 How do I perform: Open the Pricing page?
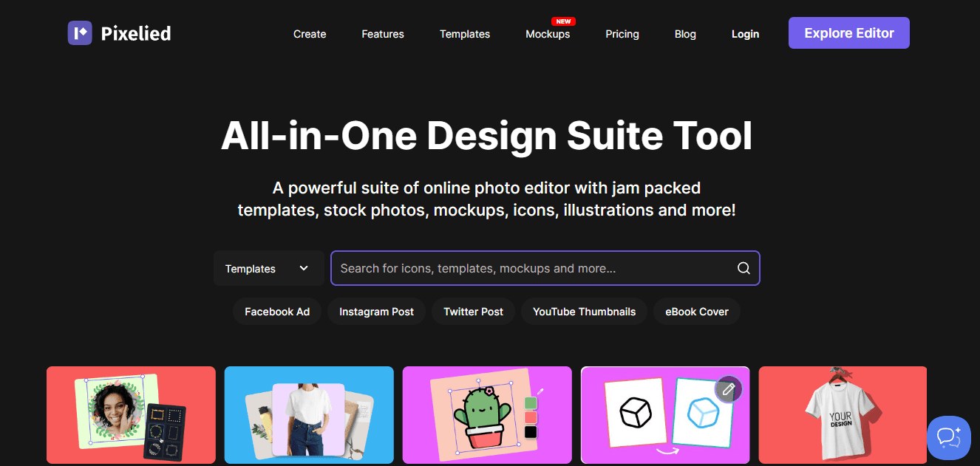point(622,34)
